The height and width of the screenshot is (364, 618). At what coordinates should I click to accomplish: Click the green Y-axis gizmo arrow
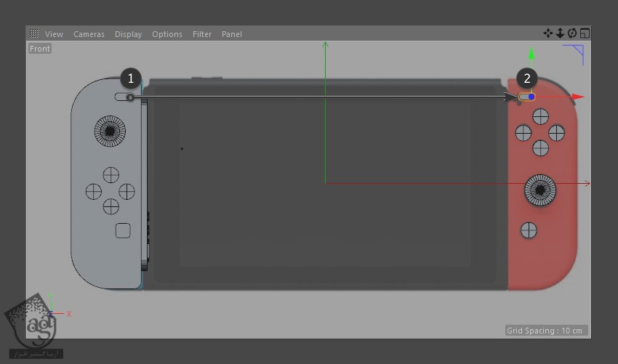point(531,54)
